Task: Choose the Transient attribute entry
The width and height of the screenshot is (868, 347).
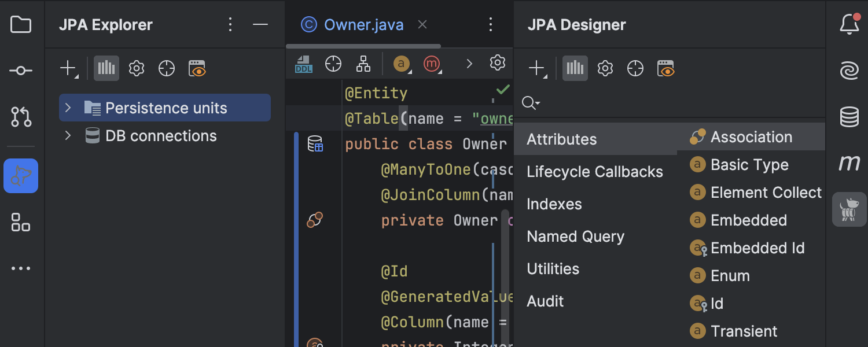Action: tap(751, 331)
